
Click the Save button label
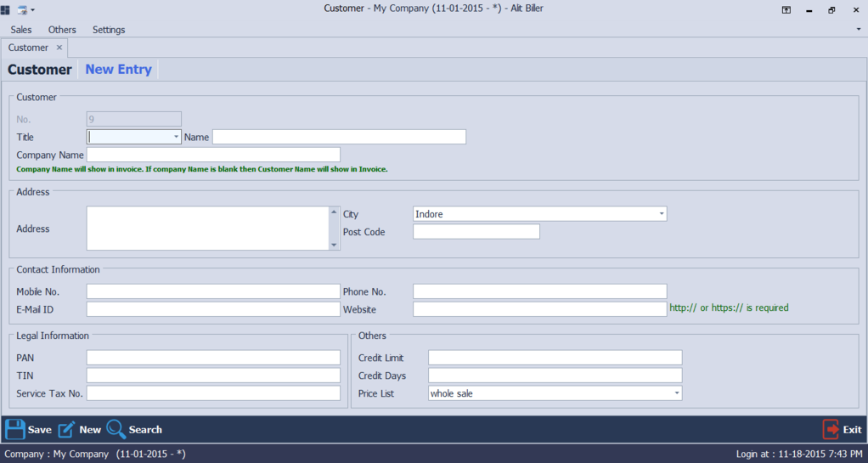coord(40,430)
